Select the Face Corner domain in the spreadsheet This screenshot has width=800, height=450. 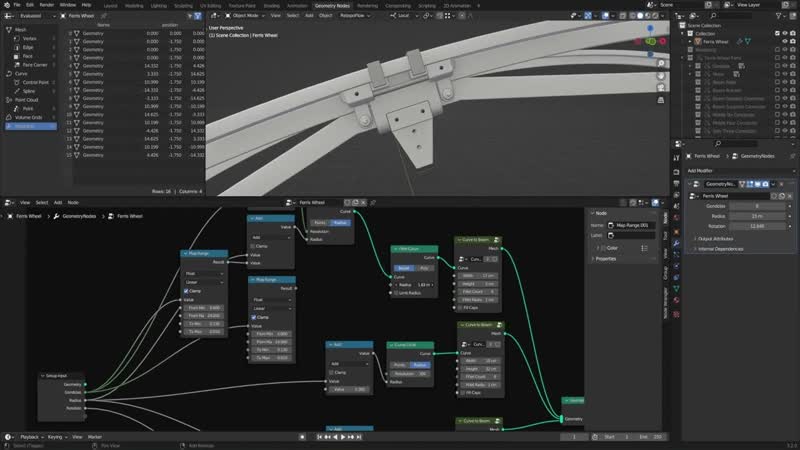tap(35, 65)
